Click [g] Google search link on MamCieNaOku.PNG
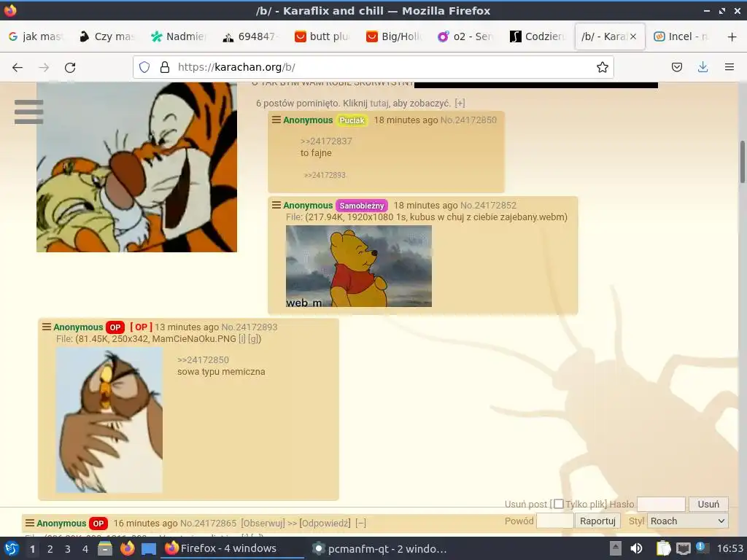The width and height of the screenshot is (747, 560). 253,338
